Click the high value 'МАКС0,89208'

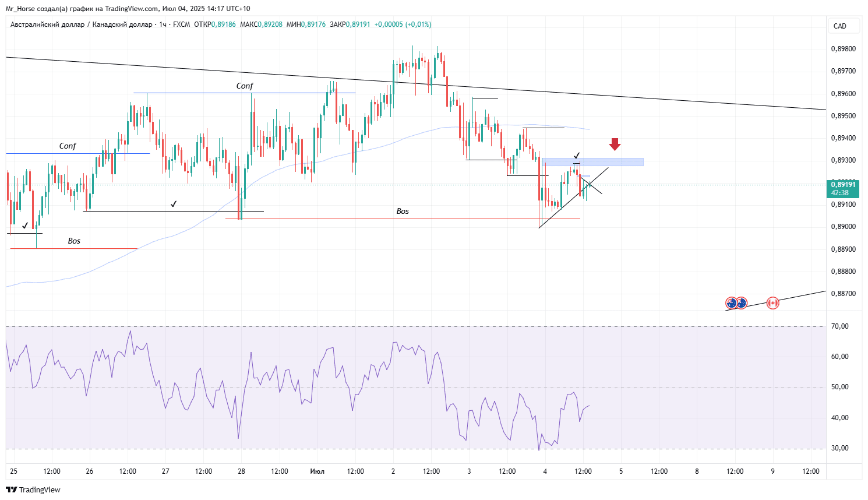(261, 24)
